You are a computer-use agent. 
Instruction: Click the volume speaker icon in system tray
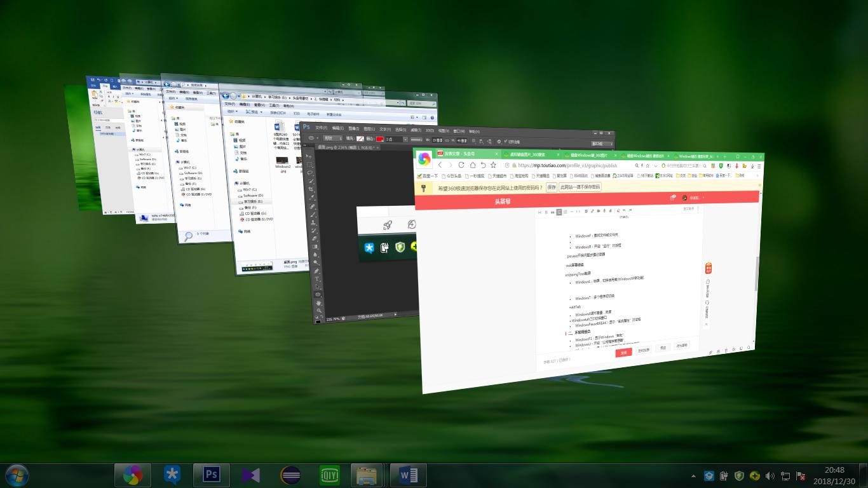pos(770,476)
